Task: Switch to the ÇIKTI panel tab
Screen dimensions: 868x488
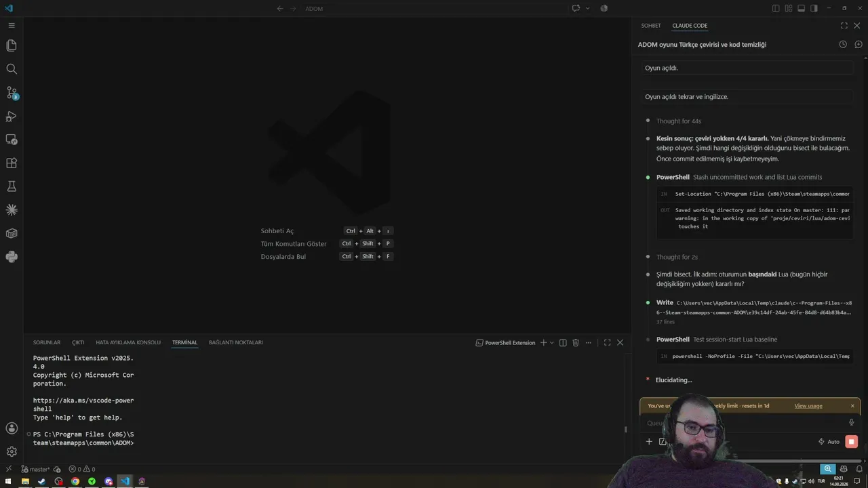Action: [x=78, y=343]
